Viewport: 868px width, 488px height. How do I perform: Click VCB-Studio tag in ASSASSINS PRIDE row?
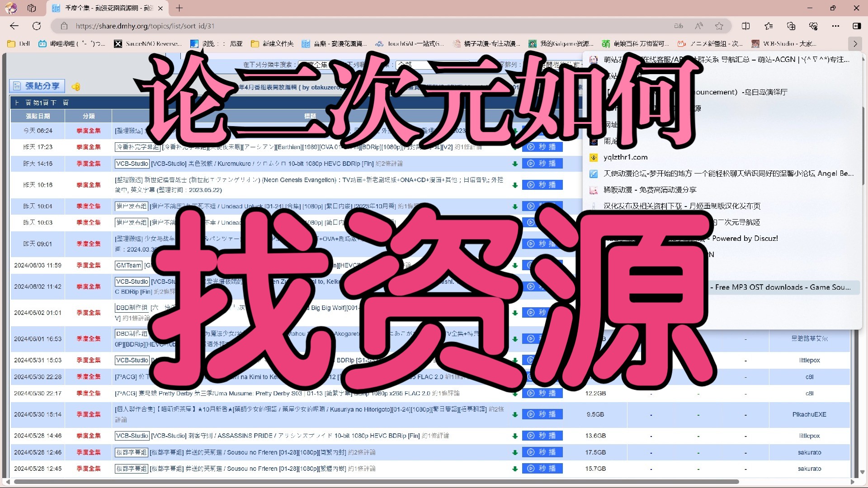pos(132,436)
